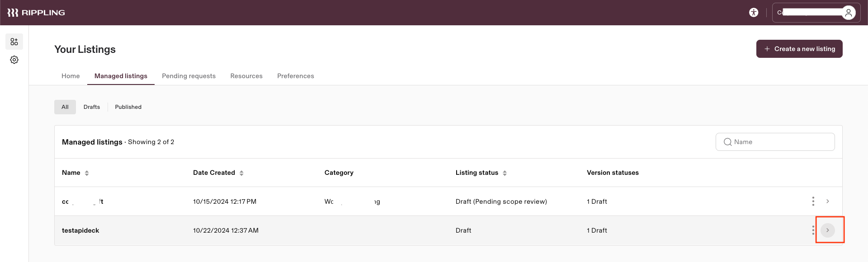Open the Pending requests tab
Viewport: 868px width, 262px height.
coord(189,76)
